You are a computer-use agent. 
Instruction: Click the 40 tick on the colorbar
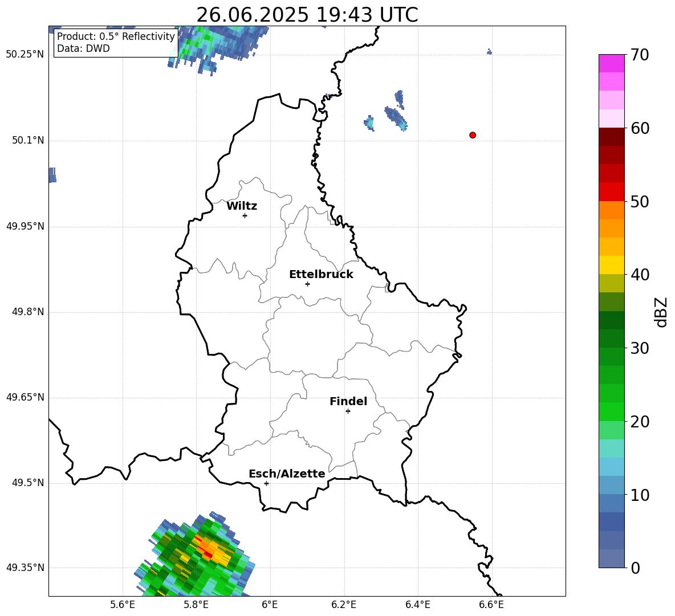pos(640,275)
